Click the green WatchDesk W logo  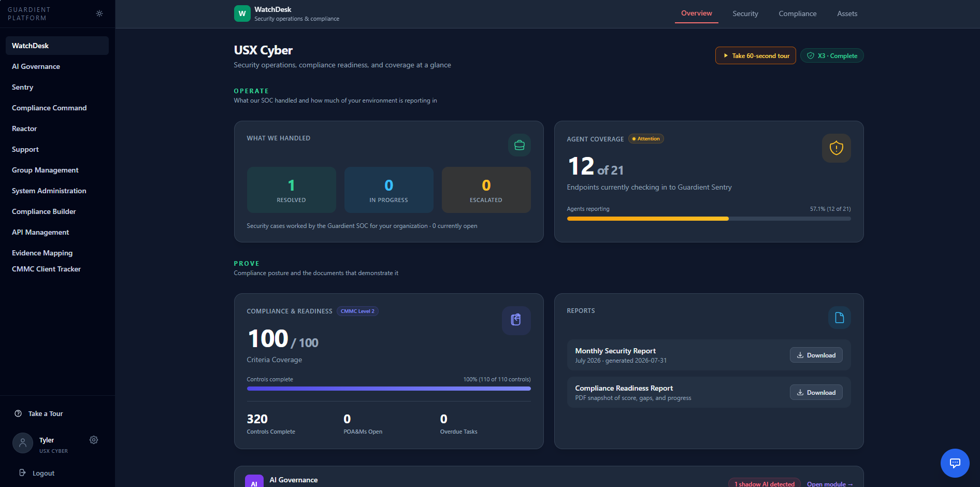242,13
